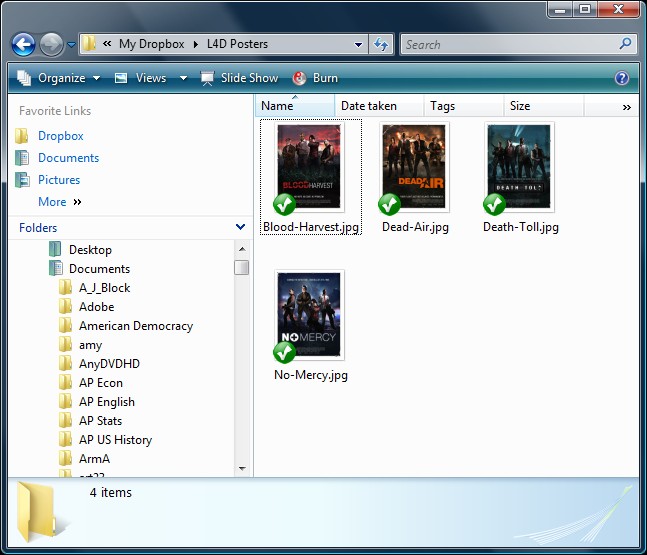The width and height of the screenshot is (647, 555).
Task: Click the Desktop icon in folder tree
Action: click(x=55, y=250)
